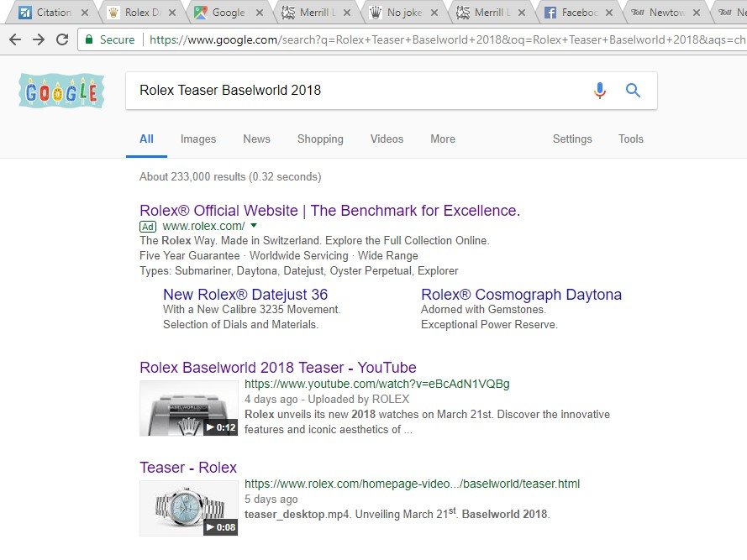Click the rolex.com baselworld/teaser.html URL
The image size is (747, 560).
[x=412, y=484]
